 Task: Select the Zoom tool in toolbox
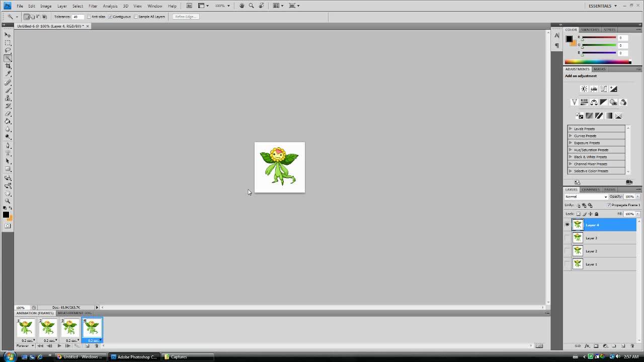point(8,201)
